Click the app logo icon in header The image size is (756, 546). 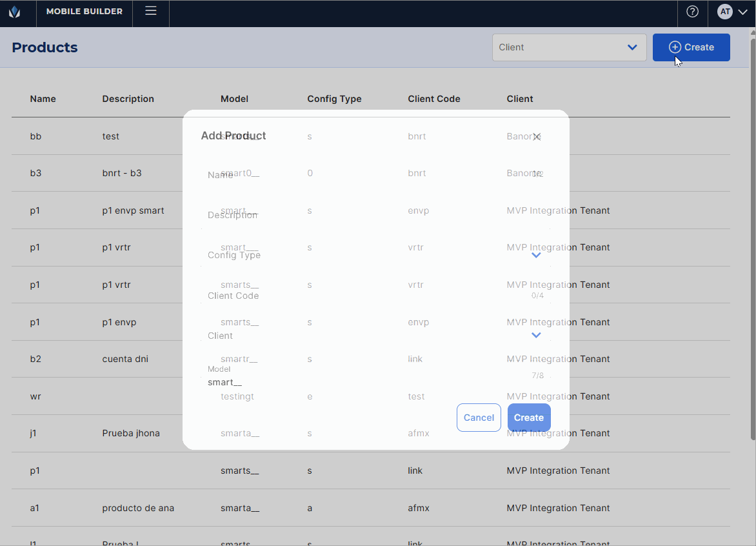pos(14,12)
